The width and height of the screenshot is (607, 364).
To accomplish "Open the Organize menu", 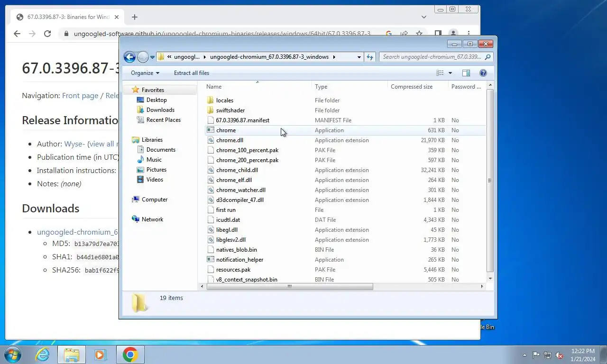I will click(x=145, y=73).
